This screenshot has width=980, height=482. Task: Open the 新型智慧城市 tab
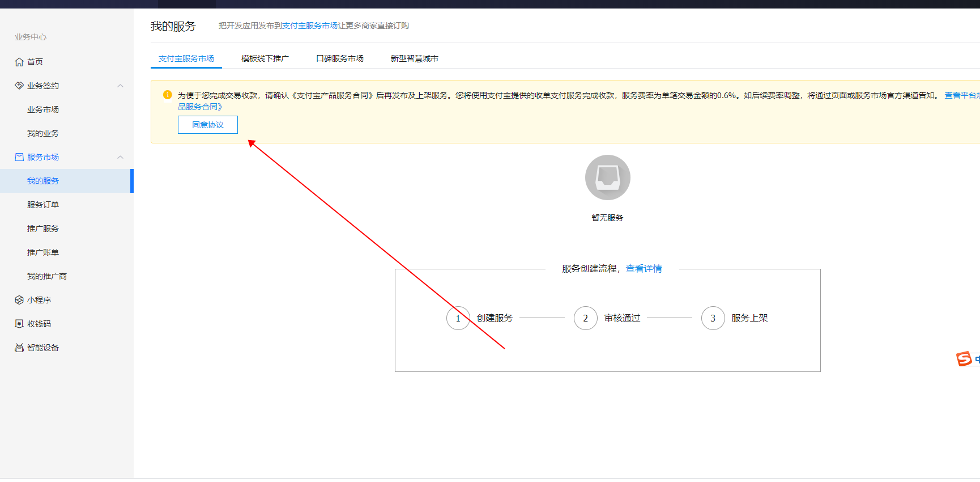point(415,58)
